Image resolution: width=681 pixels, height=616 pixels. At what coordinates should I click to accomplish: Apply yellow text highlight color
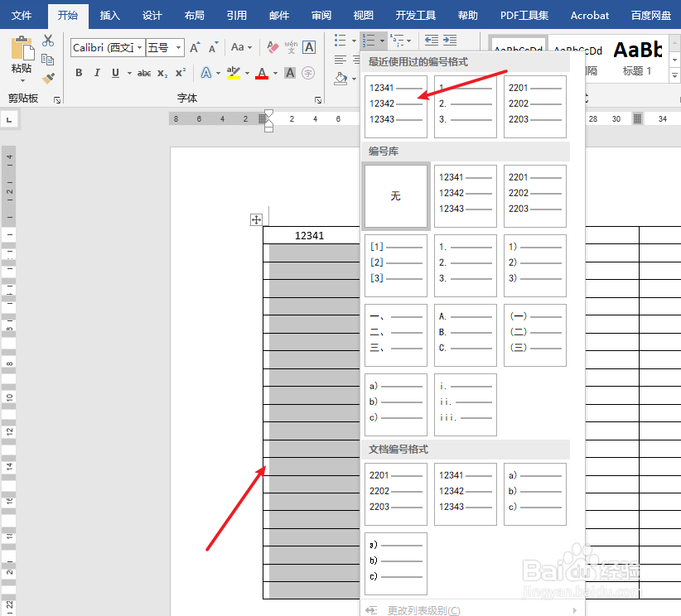click(234, 73)
